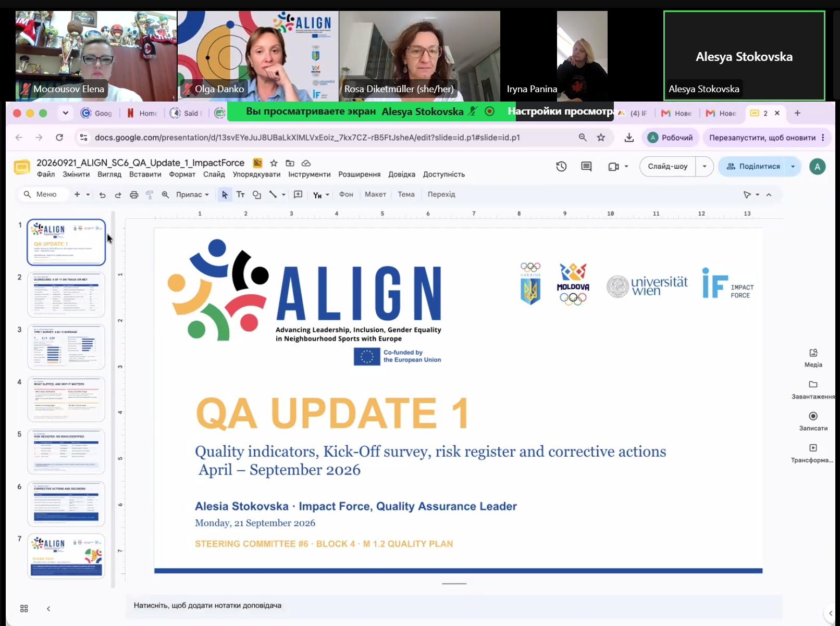Hide the menus with toolbar chevron
840x626 pixels.
click(x=769, y=195)
